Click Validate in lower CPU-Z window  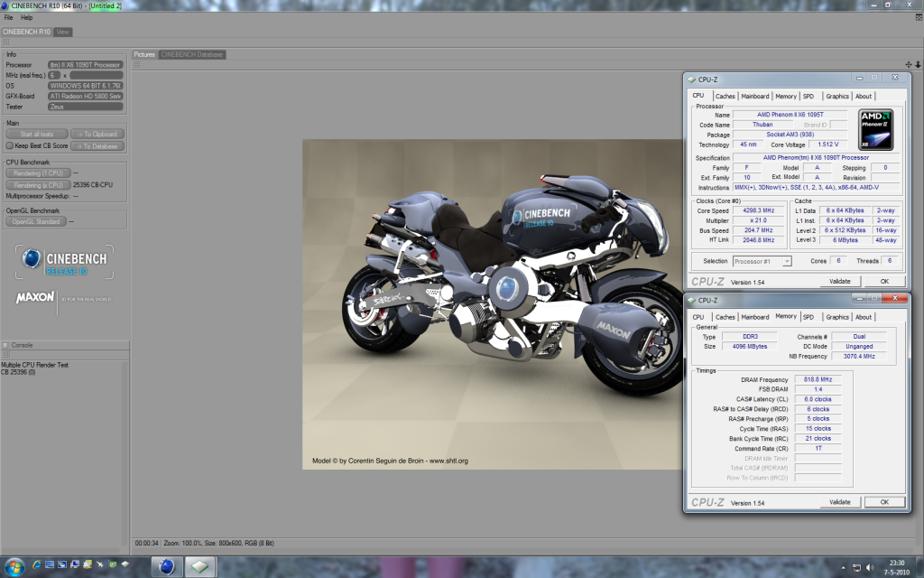pos(840,502)
